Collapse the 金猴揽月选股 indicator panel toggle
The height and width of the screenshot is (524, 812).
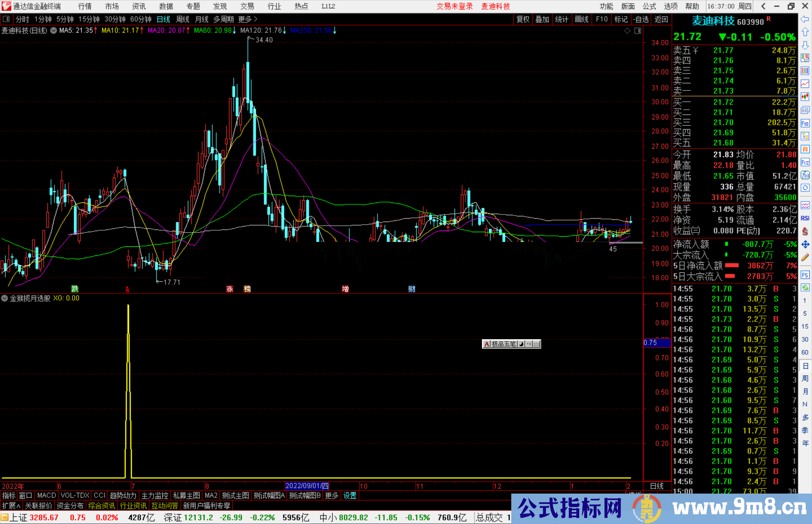coord(5,298)
